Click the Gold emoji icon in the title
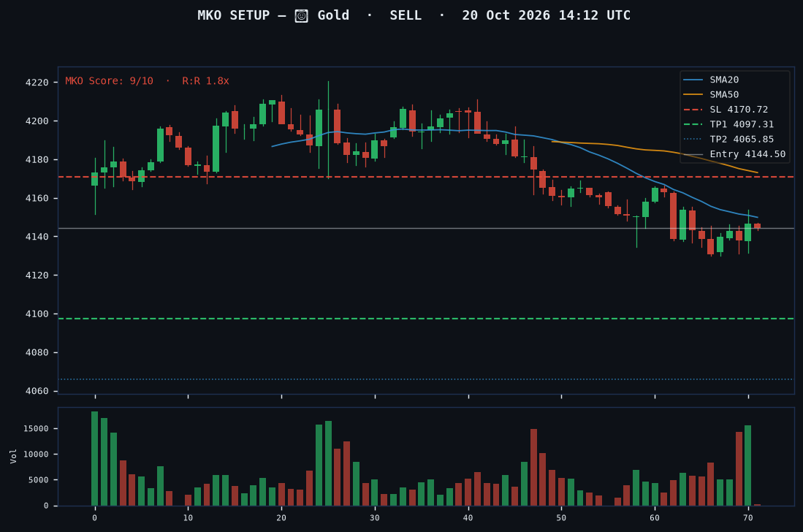The height and width of the screenshot is (532, 803). coord(302,16)
